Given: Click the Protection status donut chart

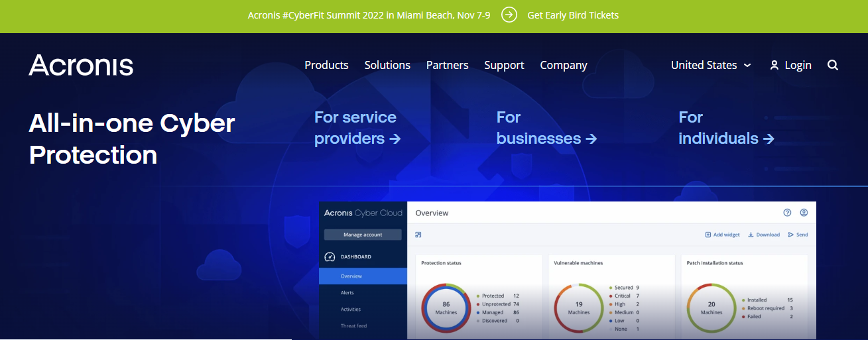Looking at the screenshot, I should tap(446, 308).
